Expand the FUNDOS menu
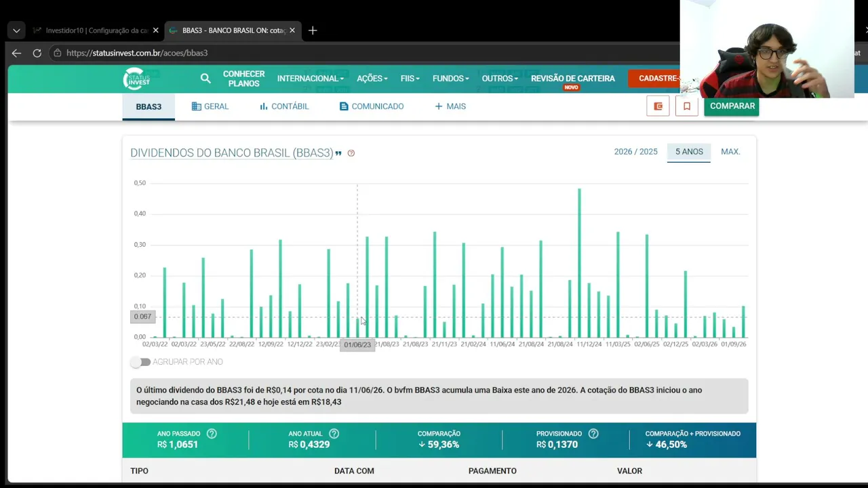The width and height of the screenshot is (868, 488). pos(451,79)
